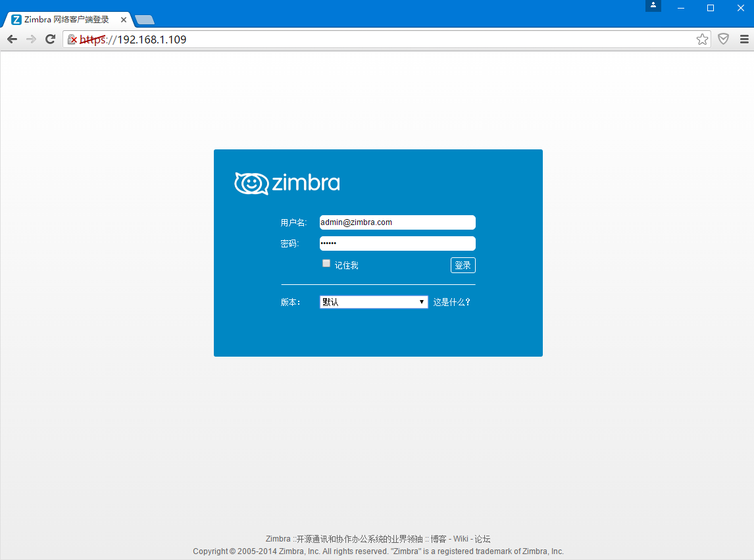Click the Chrome user profile icon
Image resolution: width=754 pixels, height=560 pixels.
653,5
